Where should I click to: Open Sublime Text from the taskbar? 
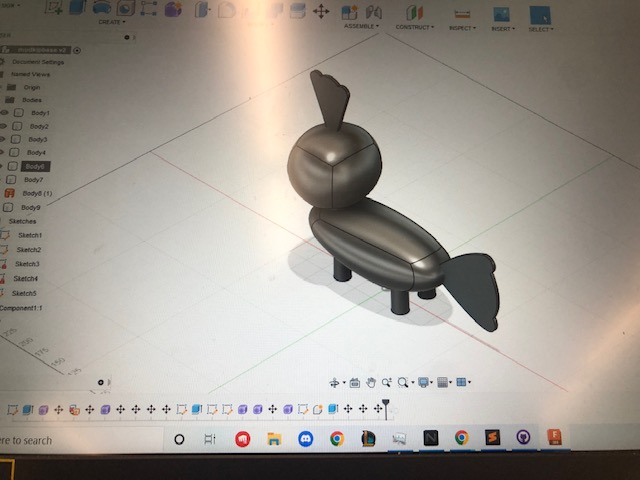pos(493,438)
